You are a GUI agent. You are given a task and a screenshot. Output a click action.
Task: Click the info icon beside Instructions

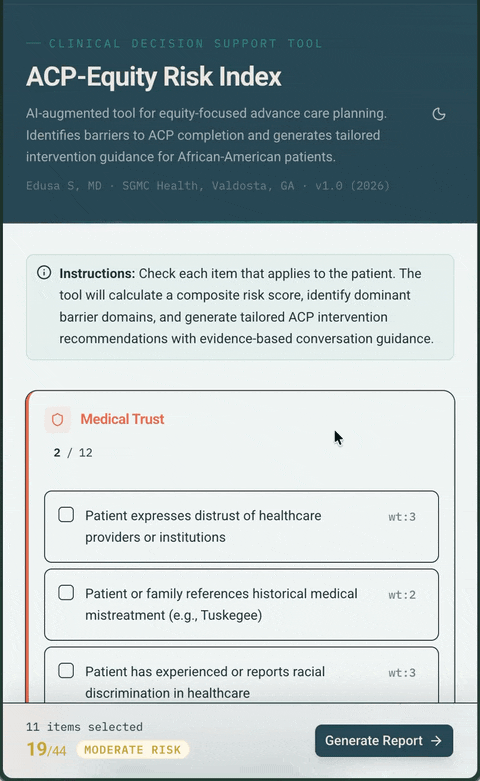44,272
